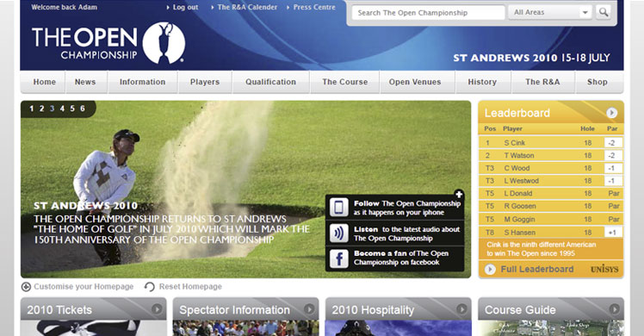Switch to carousel slide 1
This screenshot has height=336, width=644.
point(32,109)
